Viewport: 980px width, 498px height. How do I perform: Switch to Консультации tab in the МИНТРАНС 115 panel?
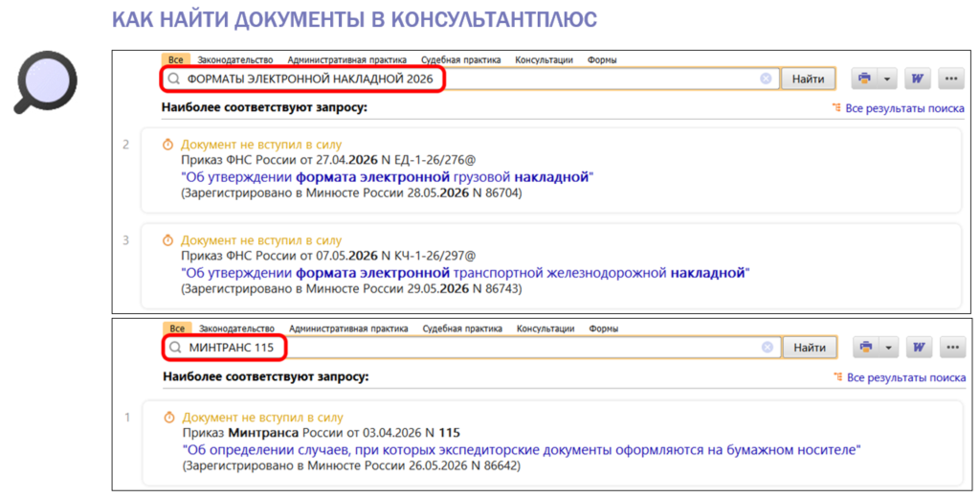click(x=545, y=328)
